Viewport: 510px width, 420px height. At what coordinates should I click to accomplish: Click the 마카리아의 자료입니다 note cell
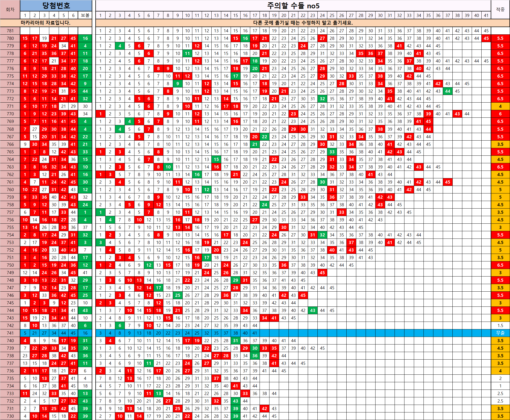coord(46,23)
